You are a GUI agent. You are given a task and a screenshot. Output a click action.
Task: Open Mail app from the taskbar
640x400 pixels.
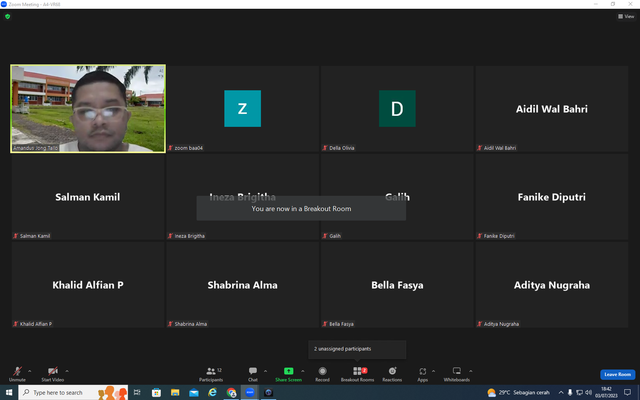(x=194, y=393)
